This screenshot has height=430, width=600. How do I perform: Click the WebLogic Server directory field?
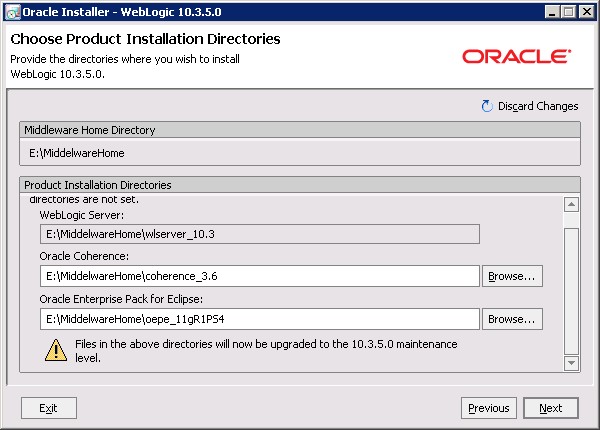pos(260,233)
